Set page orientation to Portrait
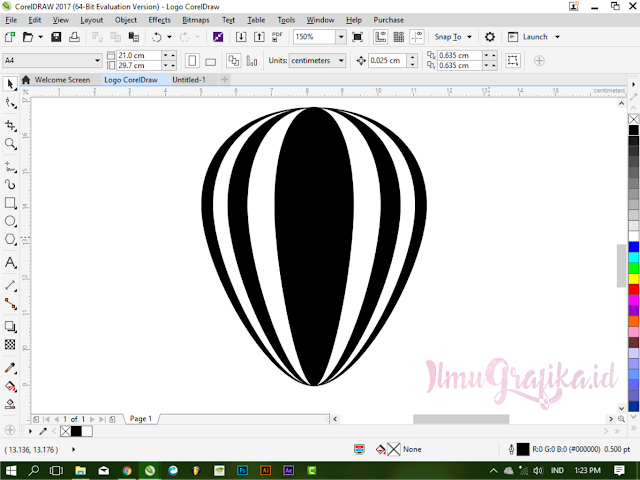 pos(192,61)
